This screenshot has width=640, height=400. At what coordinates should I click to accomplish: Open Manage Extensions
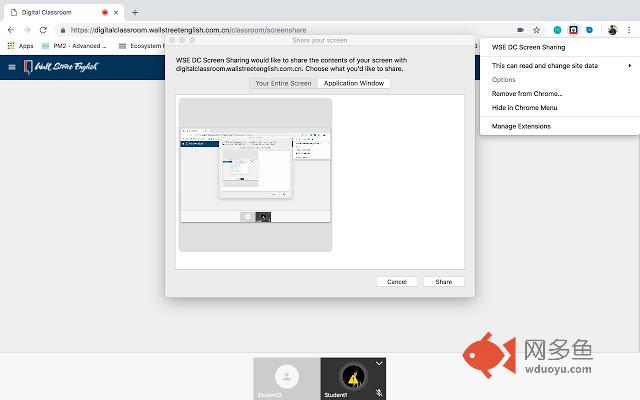pyautogui.click(x=521, y=127)
